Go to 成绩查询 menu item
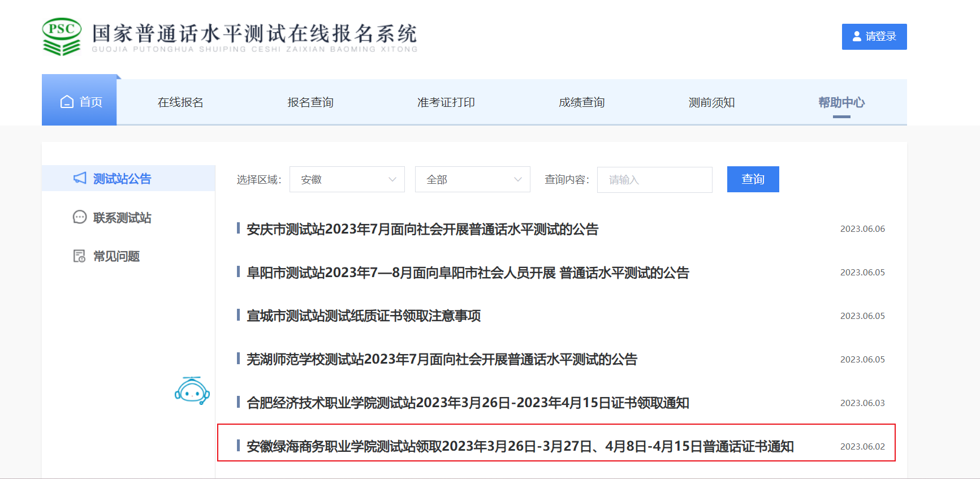Viewport: 980px width, 479px height. pyautogui.click(x=581, y=102)
